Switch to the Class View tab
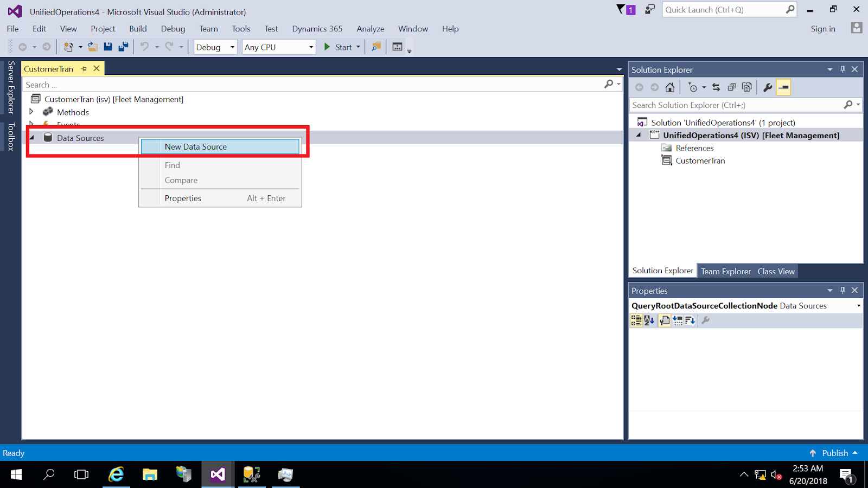Screen dimensions: 868x488 (776, 271)
